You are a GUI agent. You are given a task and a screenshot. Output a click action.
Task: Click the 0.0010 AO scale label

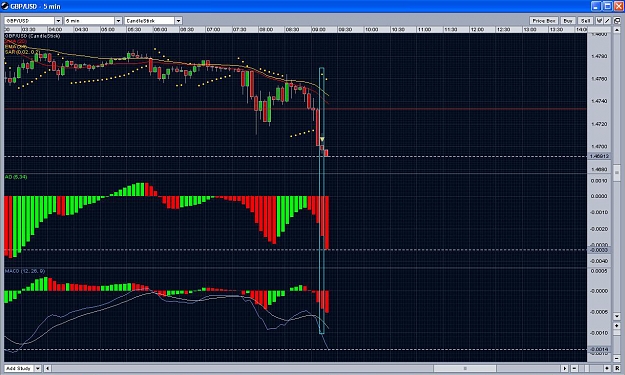(599, 181)
